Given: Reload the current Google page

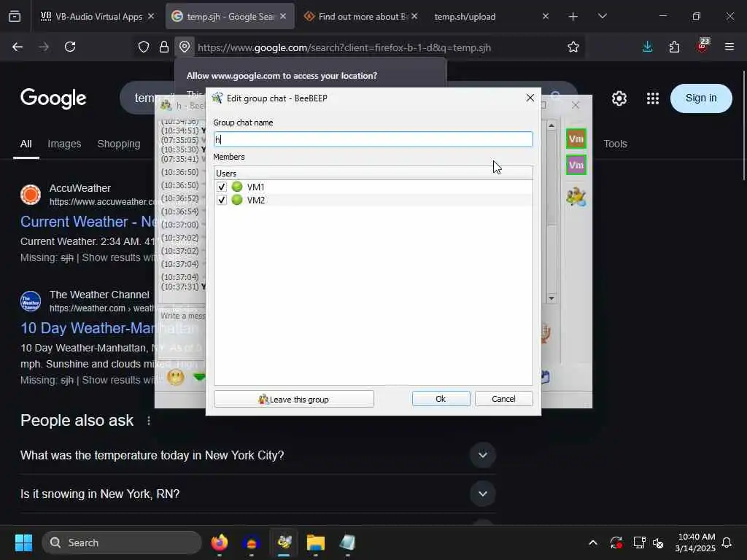Looking at the screenshot, I should [x=70, y=47].
